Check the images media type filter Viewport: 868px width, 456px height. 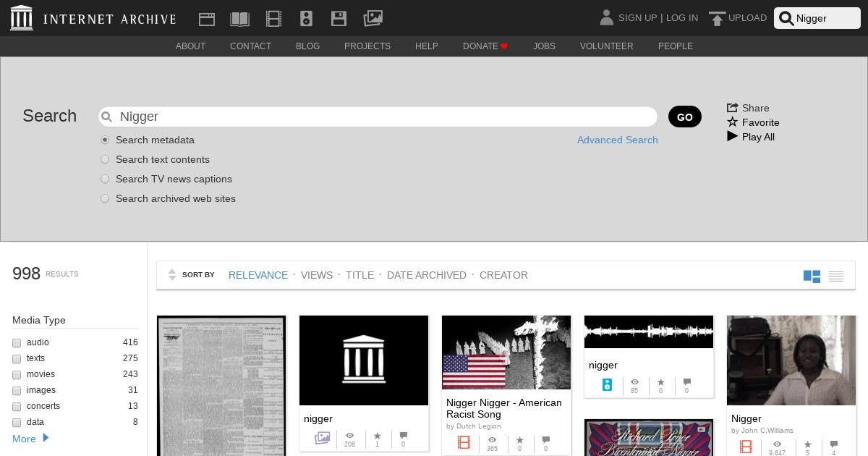pyautogui.click(x=17, y=391)
